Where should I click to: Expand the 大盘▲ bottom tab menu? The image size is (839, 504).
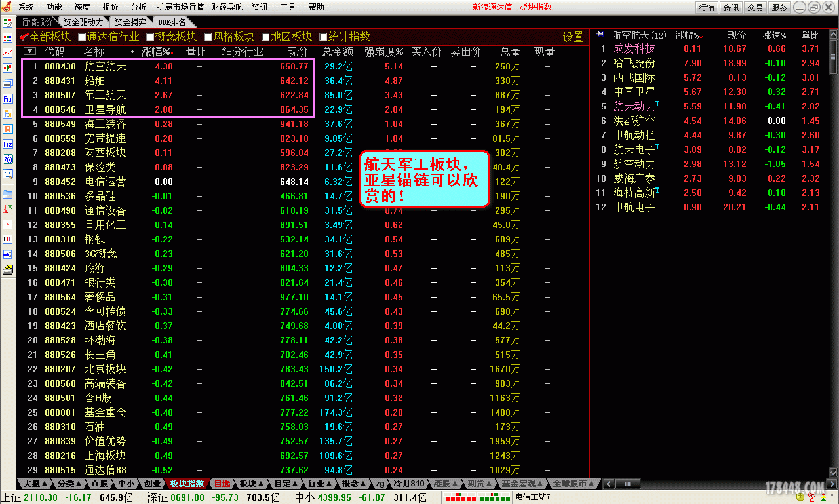point(35,484)
